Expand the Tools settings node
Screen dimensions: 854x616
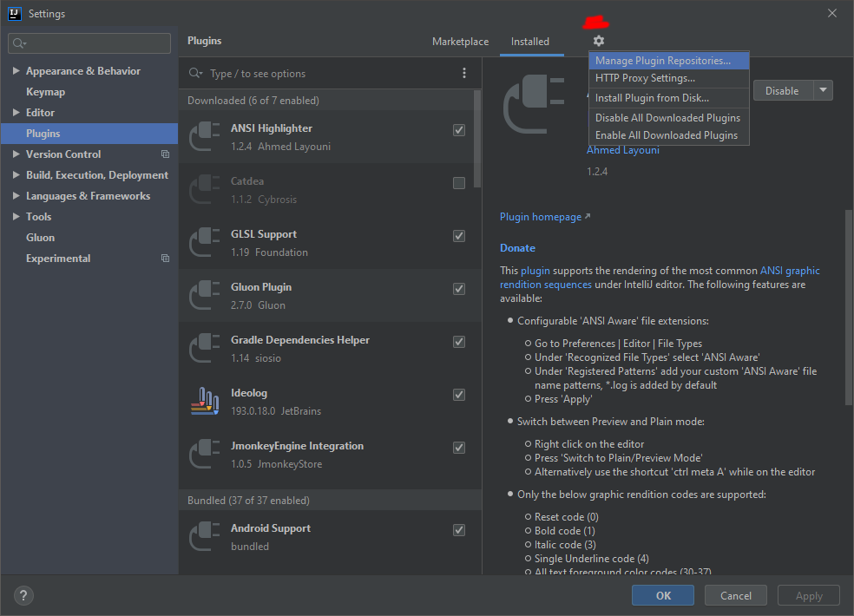pyautogui.click(x=16, y=216)
